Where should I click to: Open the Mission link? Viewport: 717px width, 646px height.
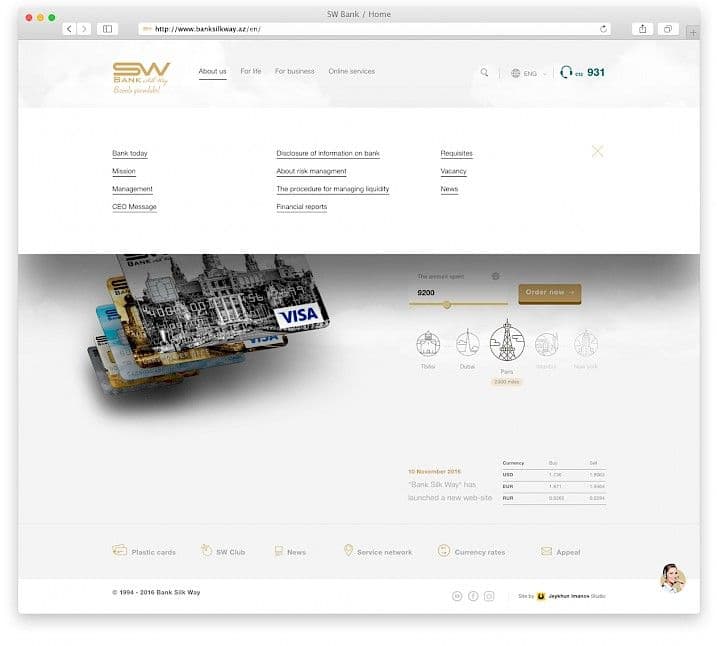[x=124, y=171]
